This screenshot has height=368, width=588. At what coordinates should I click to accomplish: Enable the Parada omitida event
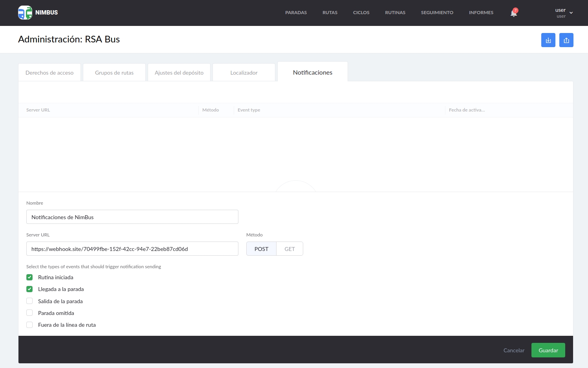coord(29,313)
